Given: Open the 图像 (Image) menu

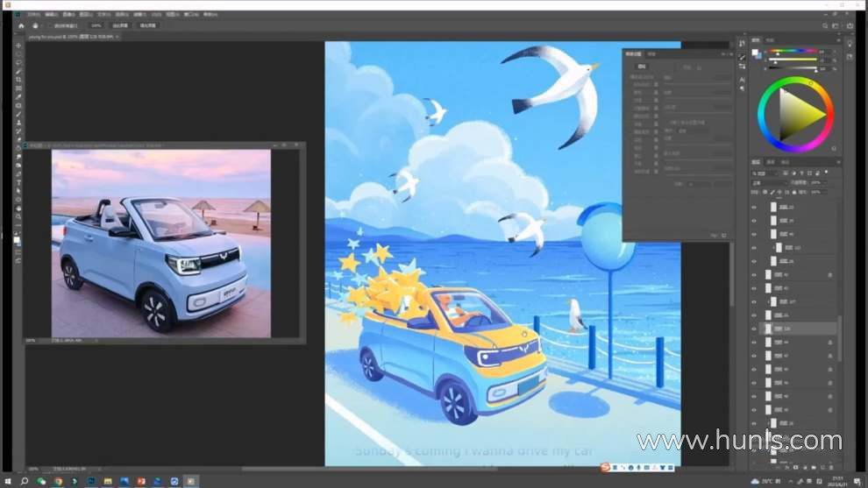Looking at the screenshot, I should (68, 14).
